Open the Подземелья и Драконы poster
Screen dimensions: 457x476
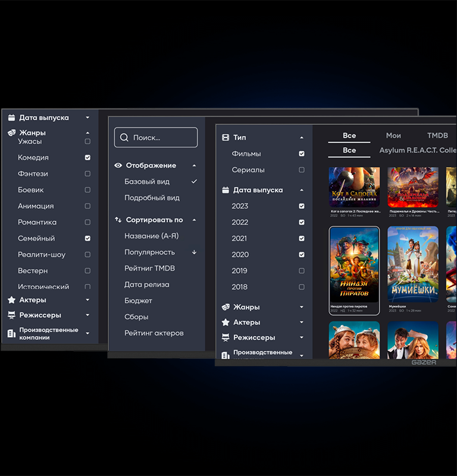point(412,187)
